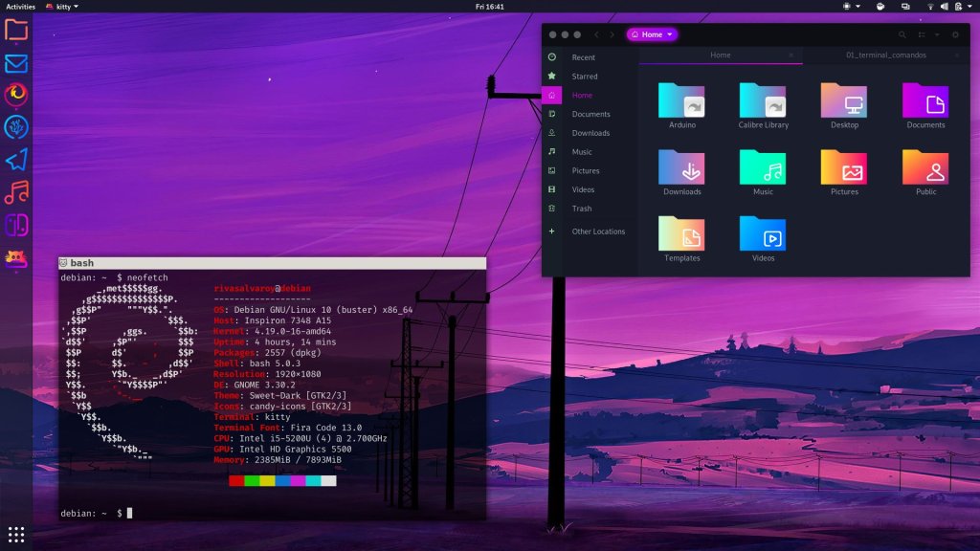Expand the Home path bar dropdown
The width and height of the screenshot is (980, 551).
(652, 34)
